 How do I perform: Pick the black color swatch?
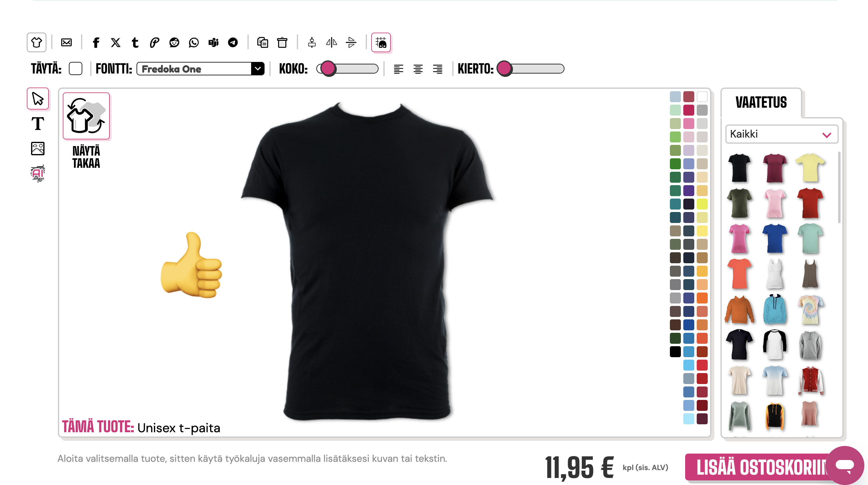point(675,351)
